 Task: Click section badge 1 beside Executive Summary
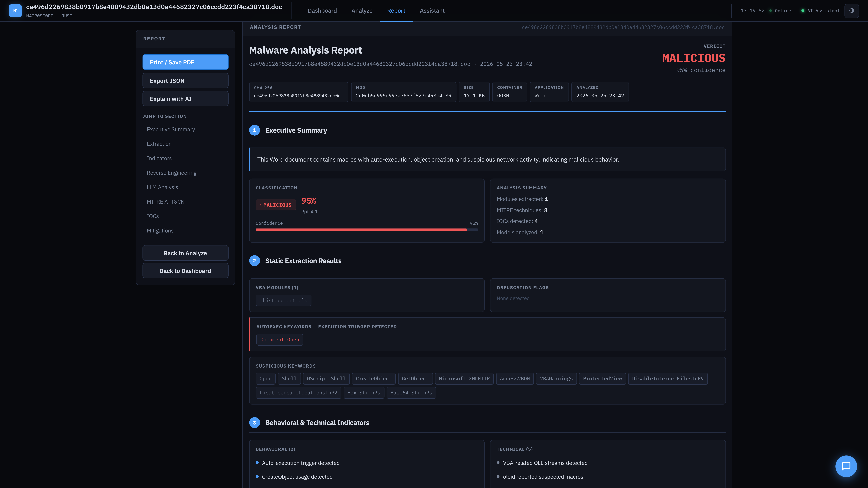[x=254, y=130]
